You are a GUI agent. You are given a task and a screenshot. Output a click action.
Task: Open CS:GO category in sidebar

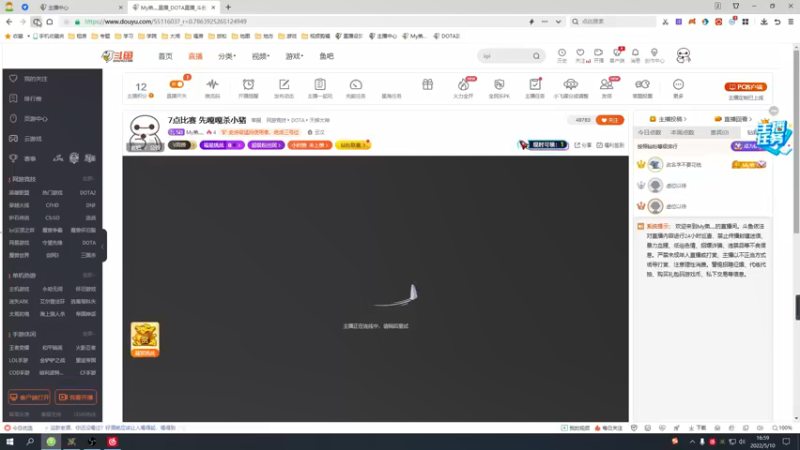[52, 218]
